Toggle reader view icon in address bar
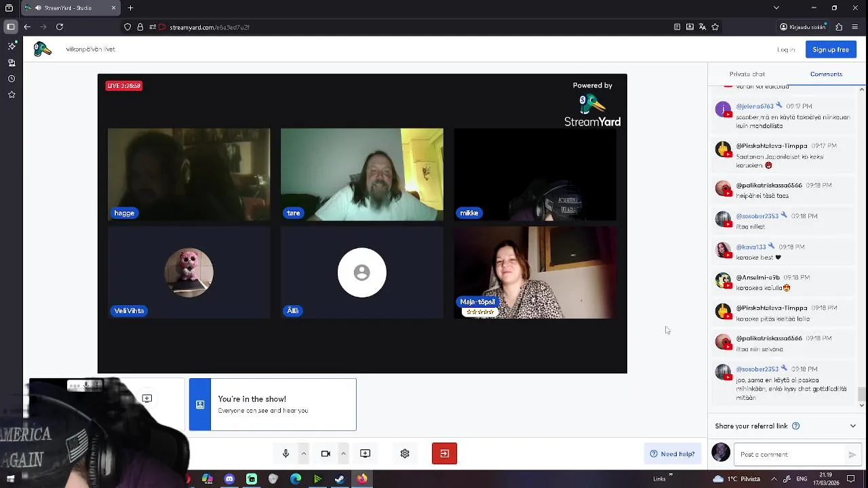 [677, 27]
